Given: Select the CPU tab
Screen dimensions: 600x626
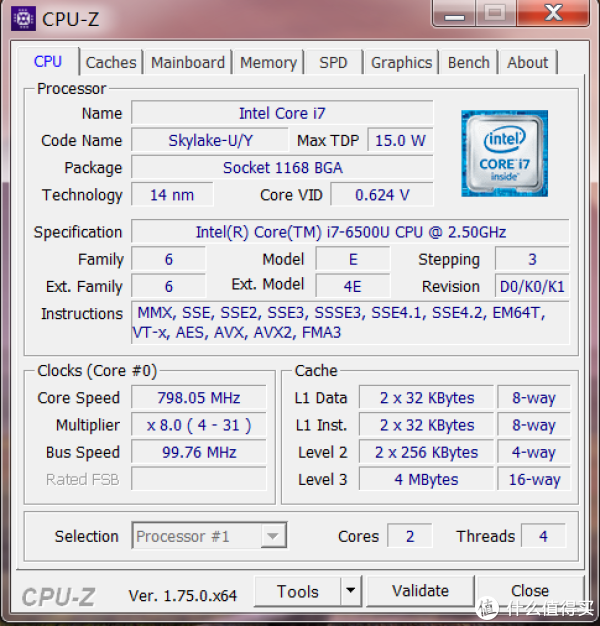Looking at the screenshot, I should (48, 61).
